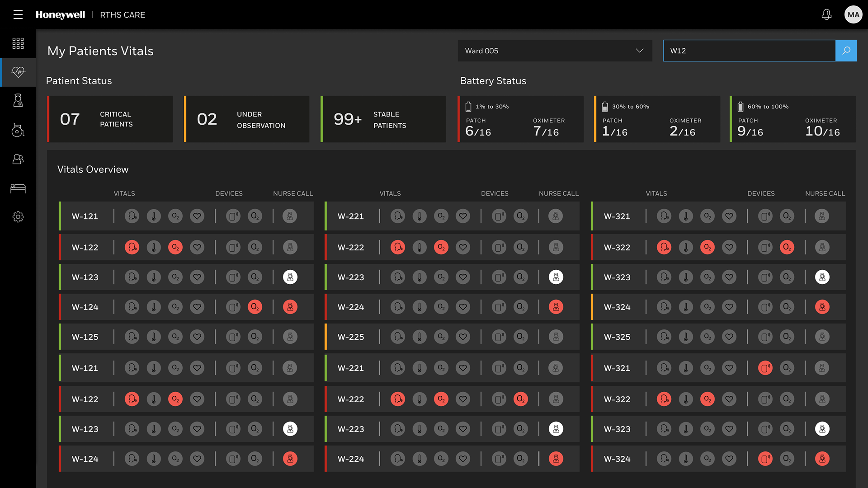Select the Critical Patients status card
The height and width of the screenshot is (488, 868).
click(110, 119)
